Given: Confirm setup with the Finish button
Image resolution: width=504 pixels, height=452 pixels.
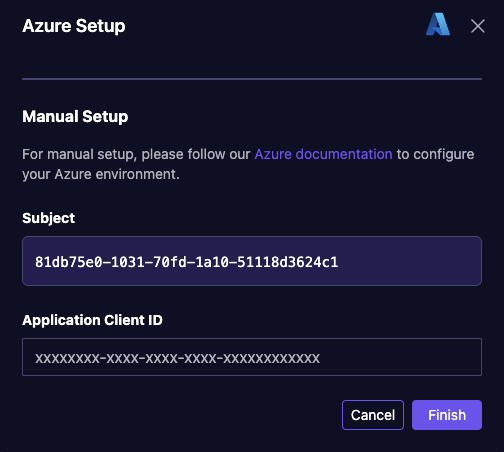Looking at the screenshot, I should pos(447,415).
